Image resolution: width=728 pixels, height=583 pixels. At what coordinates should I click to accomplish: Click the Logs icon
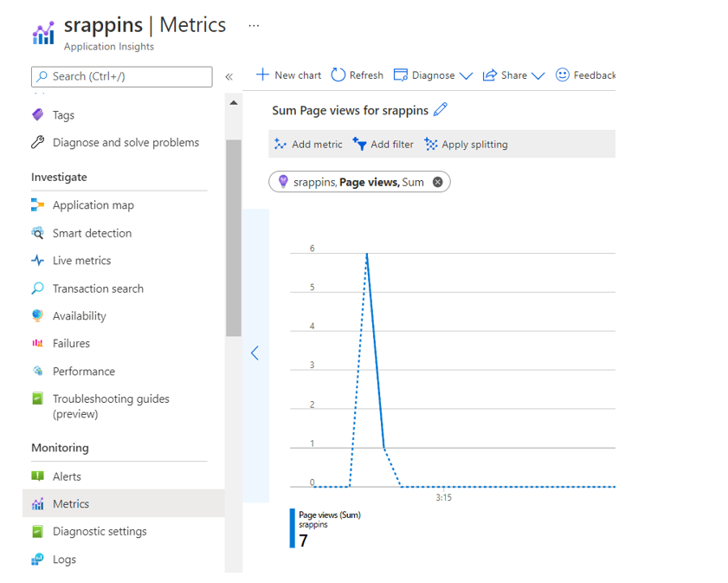(37, 559)
